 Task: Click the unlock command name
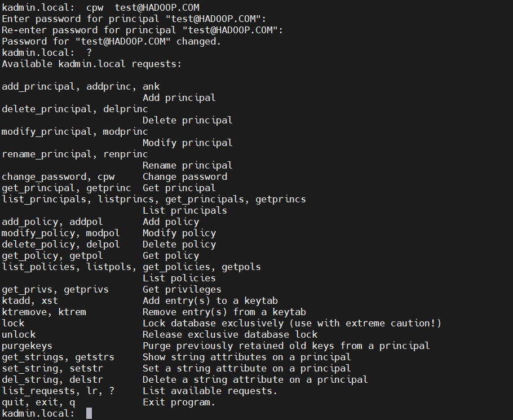click(19, 334)
